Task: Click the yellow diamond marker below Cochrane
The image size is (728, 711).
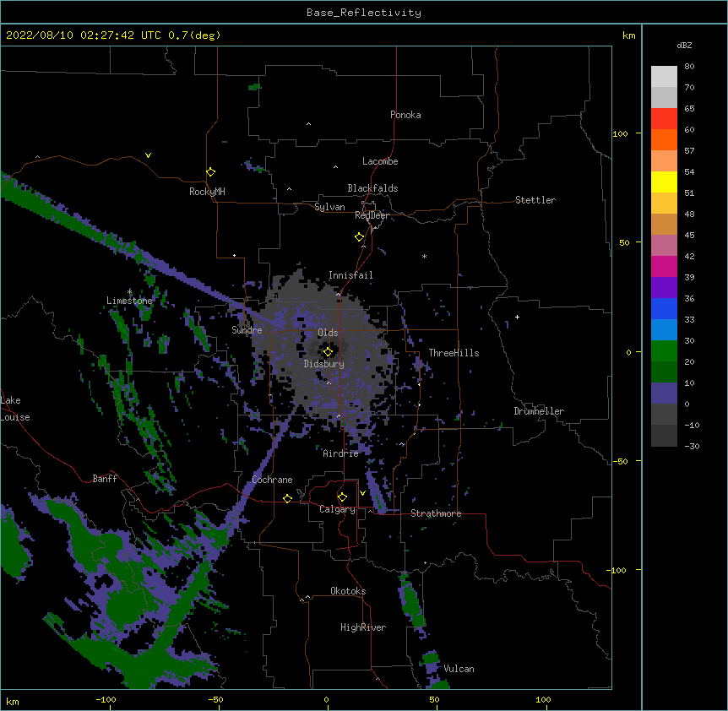Action: [x=287, y=498]
